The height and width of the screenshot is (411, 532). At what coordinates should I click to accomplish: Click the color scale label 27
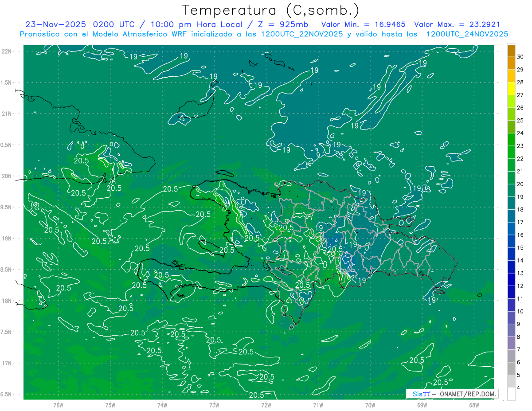coord(520,95)
